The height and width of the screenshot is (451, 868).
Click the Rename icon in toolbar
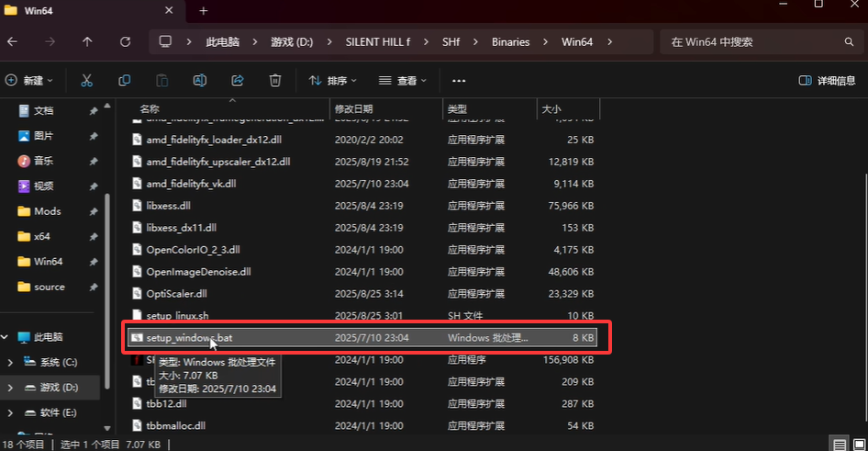pos(199,81)
